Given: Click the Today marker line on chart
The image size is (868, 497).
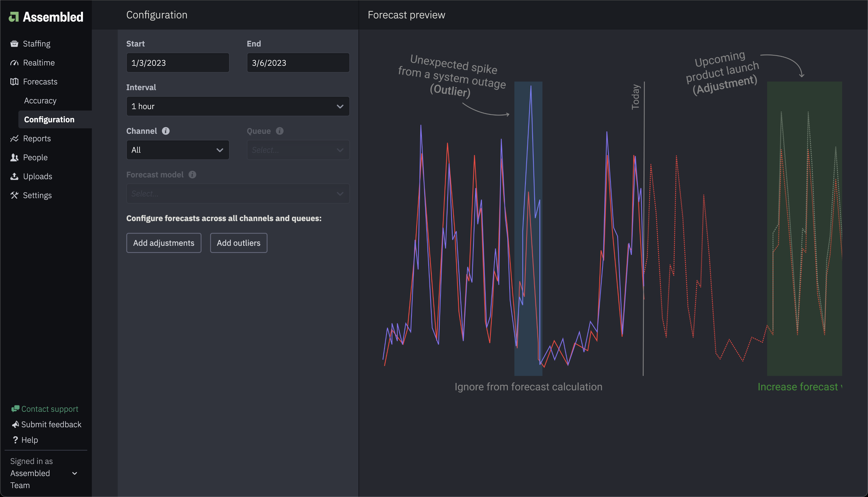Looking at the screenshot, I should pos(644,229).
